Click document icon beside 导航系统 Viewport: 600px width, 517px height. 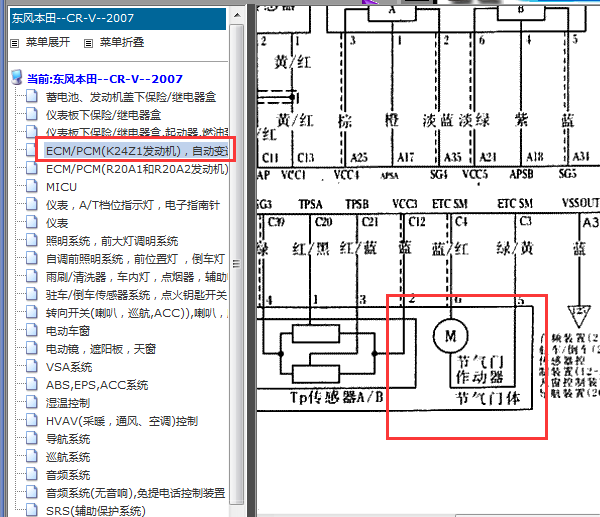(x=32, y=438)
